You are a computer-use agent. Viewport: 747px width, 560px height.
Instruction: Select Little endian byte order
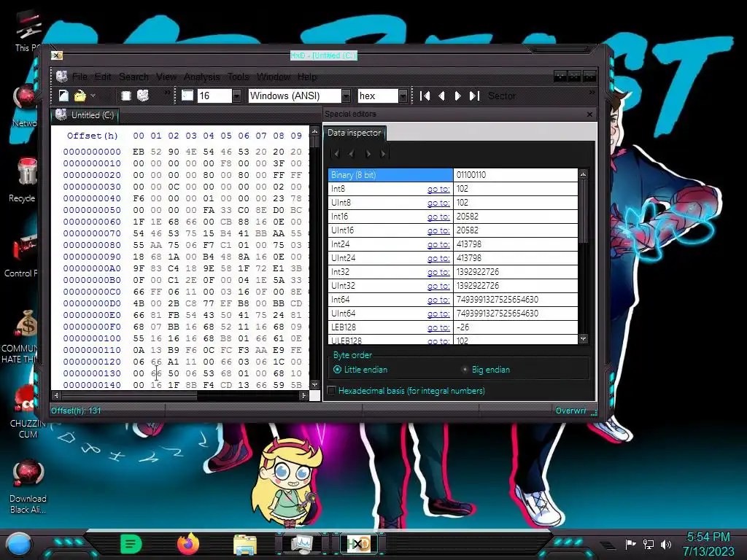pos(360,370)
